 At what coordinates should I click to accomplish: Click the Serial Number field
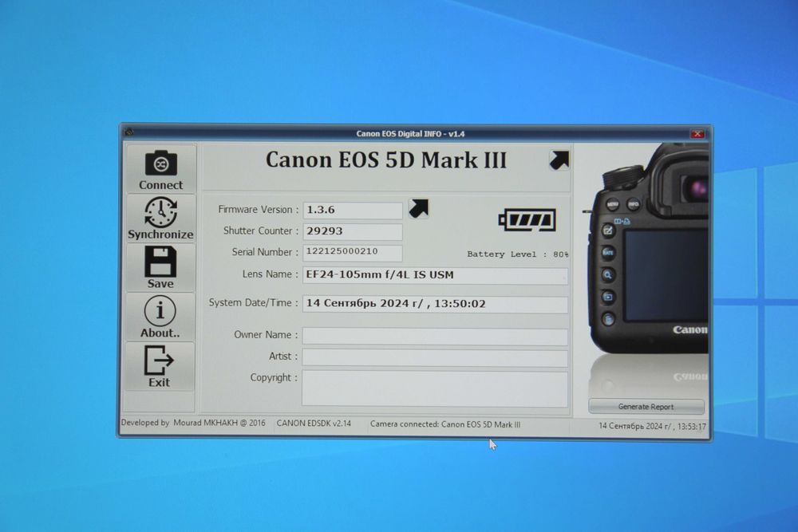click(x=353, y=252)
